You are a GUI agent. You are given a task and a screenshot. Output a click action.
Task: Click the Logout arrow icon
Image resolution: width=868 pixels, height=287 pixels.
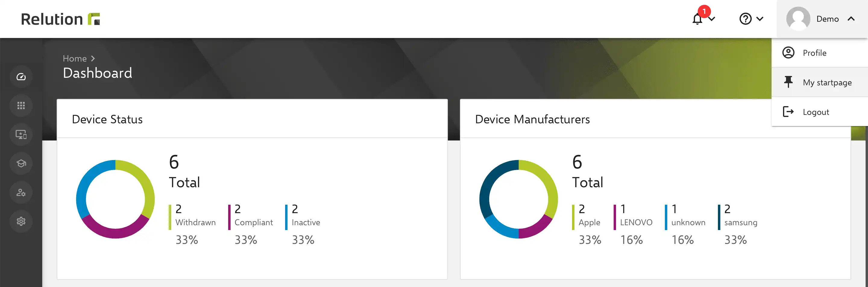pyautogui.click(x=788, y=112)
